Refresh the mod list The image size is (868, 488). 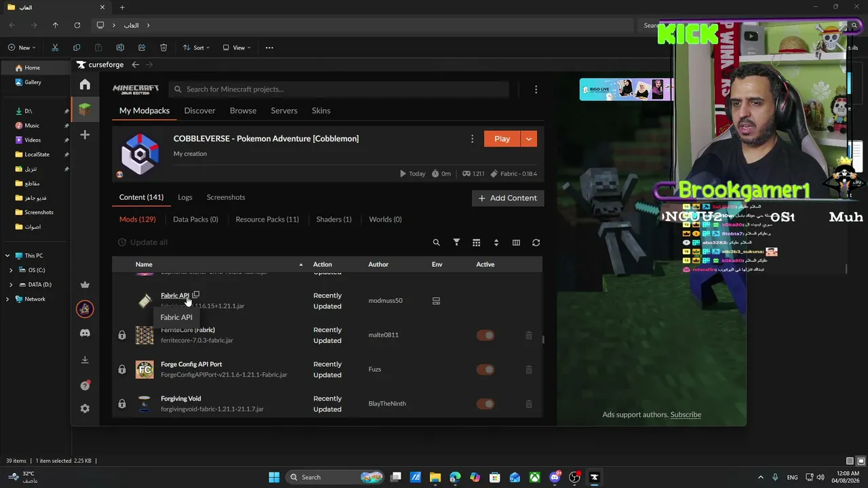click(536, 243)
